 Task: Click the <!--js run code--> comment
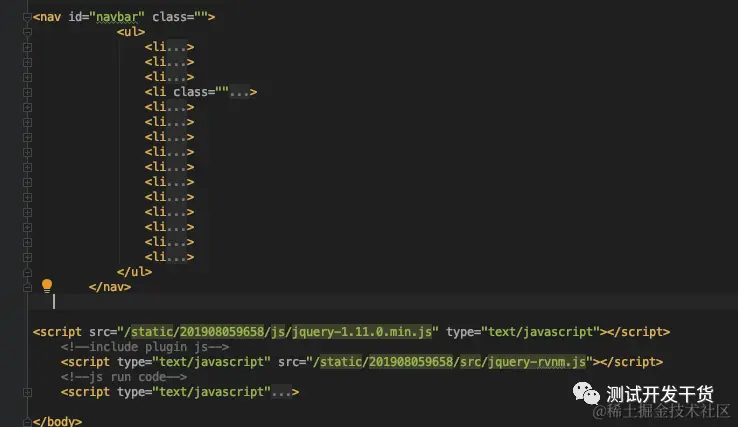(124, 377)
